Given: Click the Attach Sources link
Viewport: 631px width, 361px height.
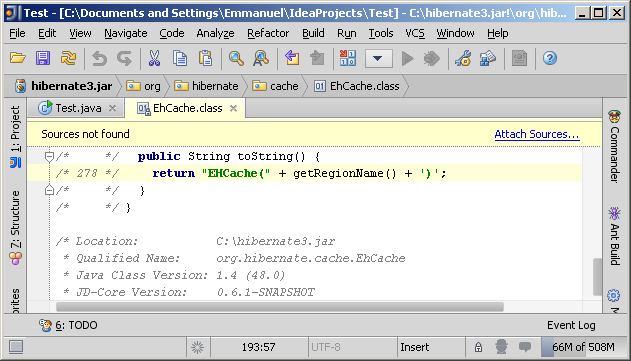Looking at the screenshot, I should pyautogui.click(x=537, y=134).
